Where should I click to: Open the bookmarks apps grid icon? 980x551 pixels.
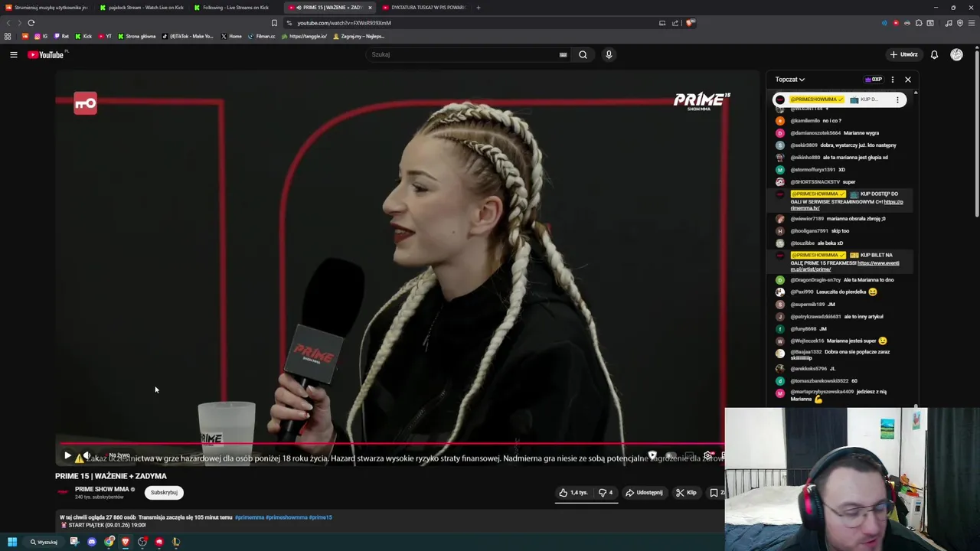(8, 36)
